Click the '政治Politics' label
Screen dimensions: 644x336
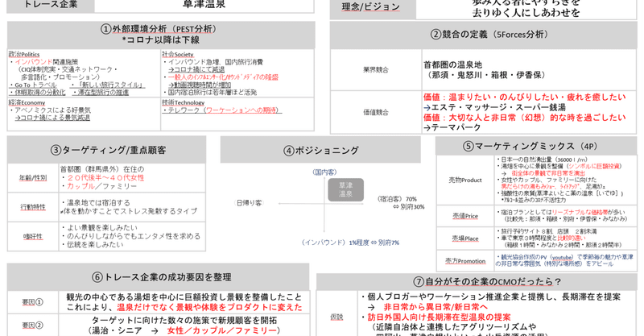pos(24,54)
